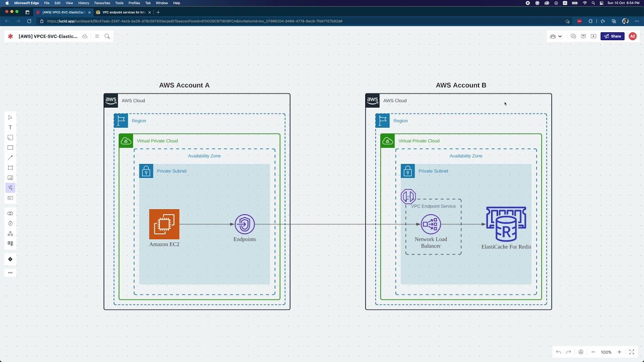The height and width of the screenshot is (362, 644).
Task: Click the Virtual Private Cloud icon in Account B
Action: (388, 141)
